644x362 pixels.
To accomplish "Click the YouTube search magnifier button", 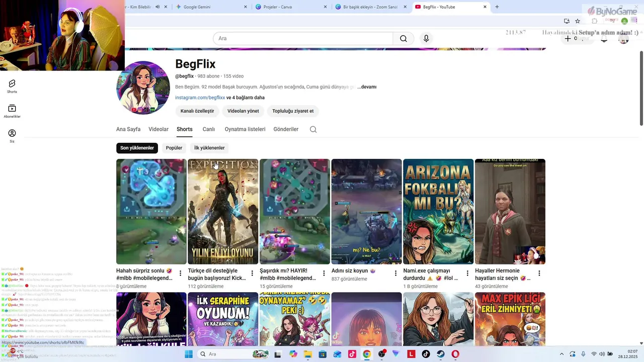I will [x=404, y=39].
